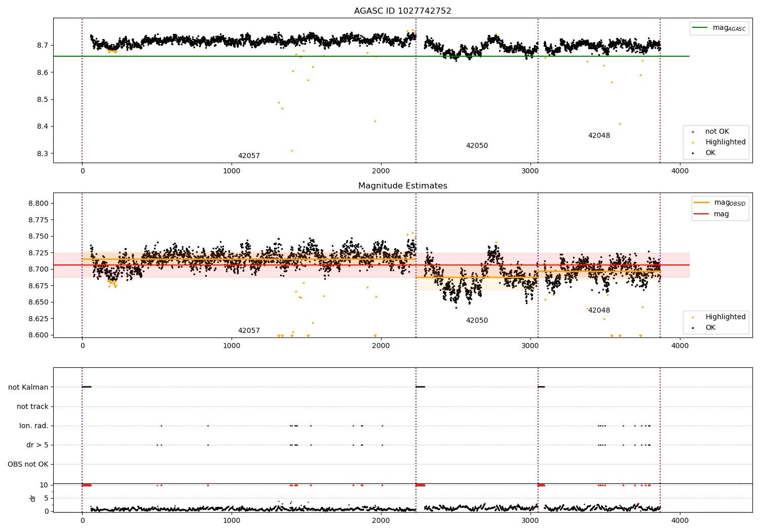Click the 42050 label in the top plot
This screenshot has height=532, width=760.
477,146
